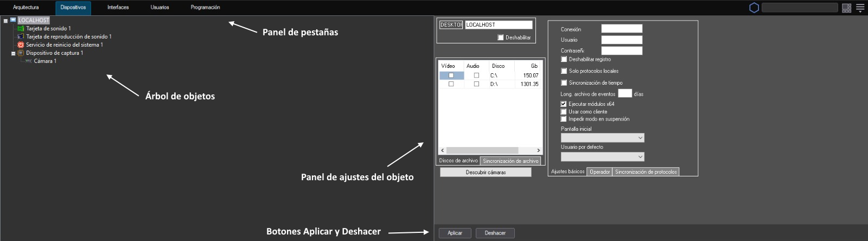This screenshot has width=868, height=241.
Task: Click the Tarjeta de reproducción de sonido icon
Action: click(21, 36)
